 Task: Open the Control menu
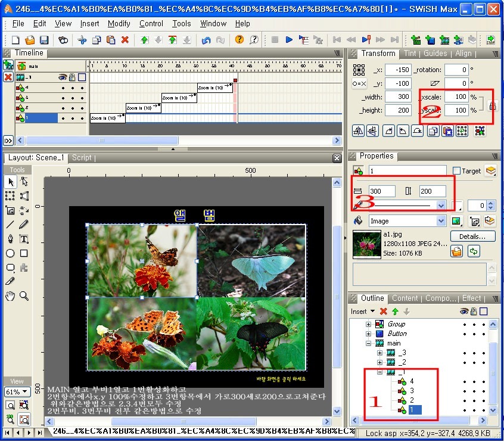(x=151, y=23)
